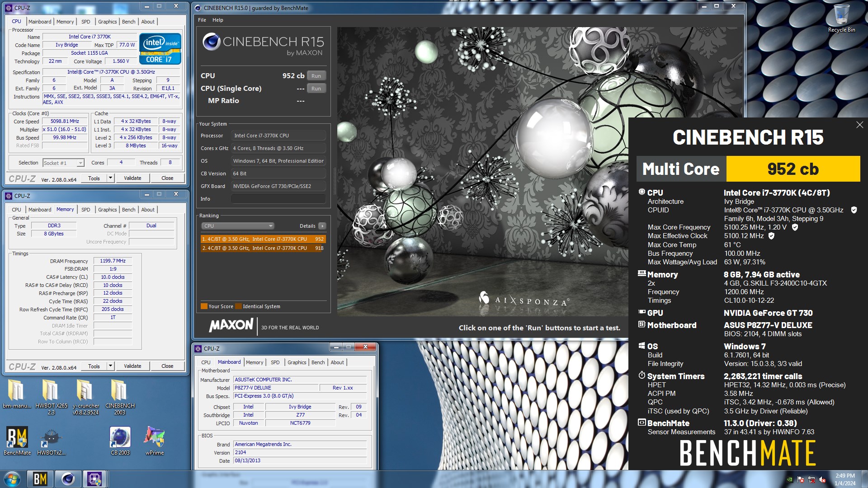The height and width of the screenshot is (488, 868).
Task: Switch to Bench tab in top CPU-Z window
Action: point(128,22)
